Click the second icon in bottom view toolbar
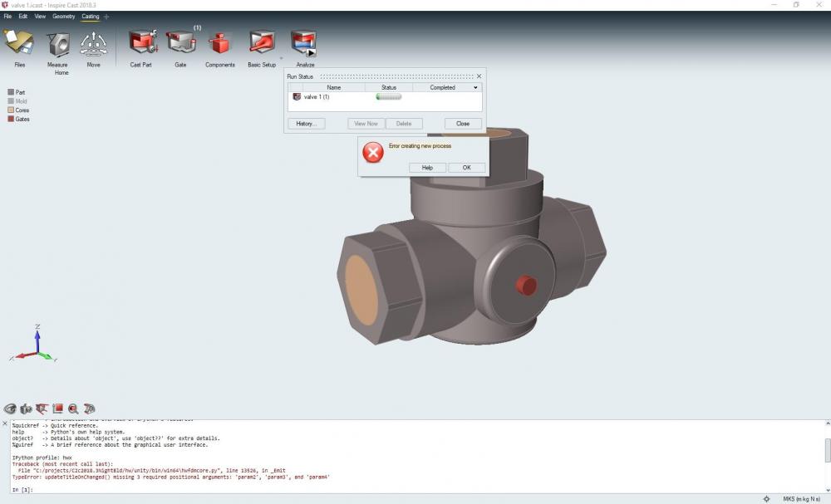This screenshot has width=831, height=504. pyautogui.click(x=26, y=409)
